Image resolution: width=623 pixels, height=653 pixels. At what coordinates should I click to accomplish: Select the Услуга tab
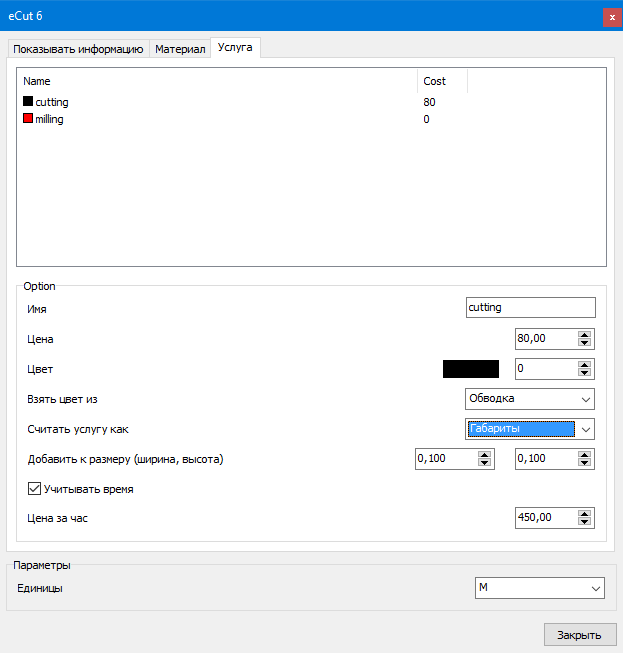coord(236,48)
